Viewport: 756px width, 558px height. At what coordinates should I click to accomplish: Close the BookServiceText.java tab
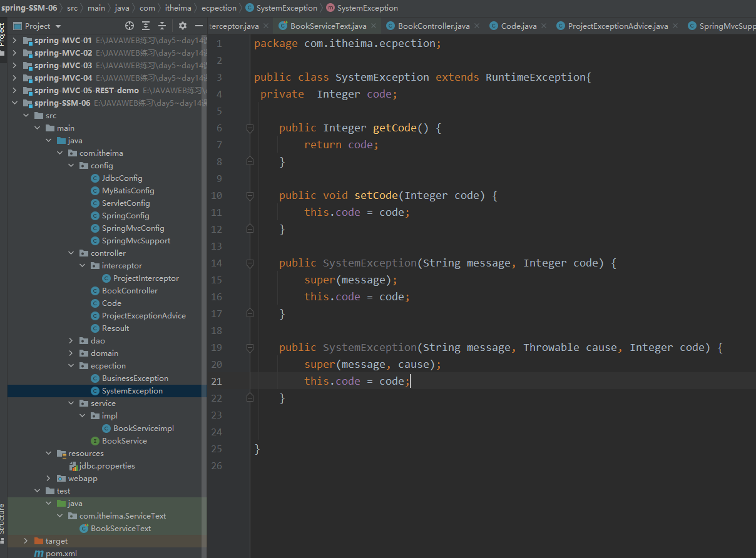pos(374,26)
